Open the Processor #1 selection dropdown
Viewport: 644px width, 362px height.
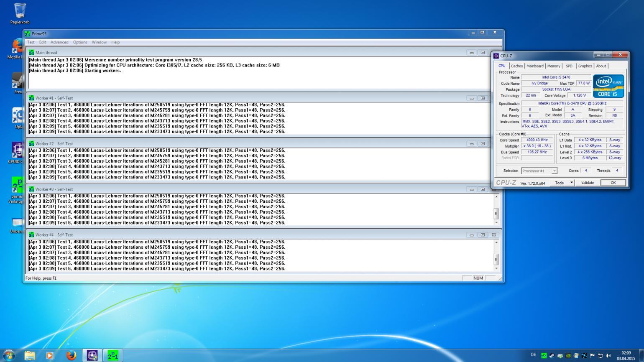click(539, 171)
